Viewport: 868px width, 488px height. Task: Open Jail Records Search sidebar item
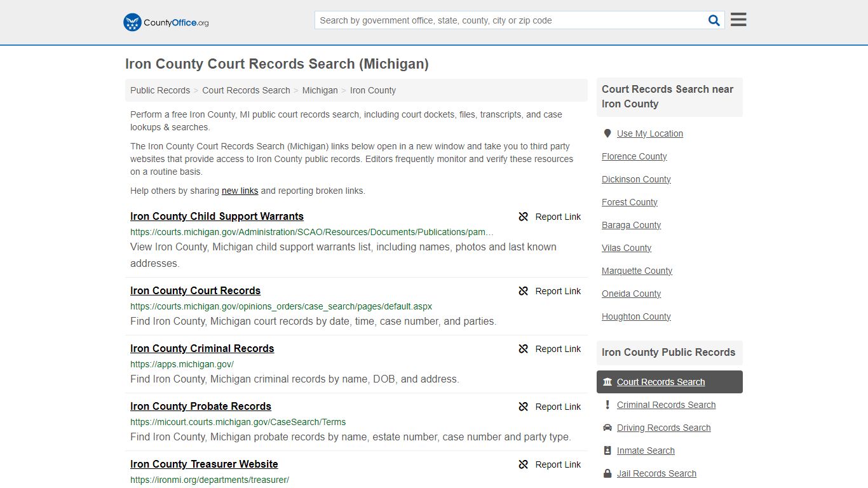[656, 473]
